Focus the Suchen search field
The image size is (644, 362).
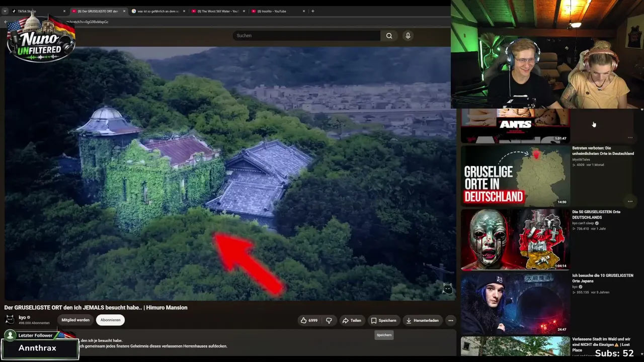click(306, 36)
